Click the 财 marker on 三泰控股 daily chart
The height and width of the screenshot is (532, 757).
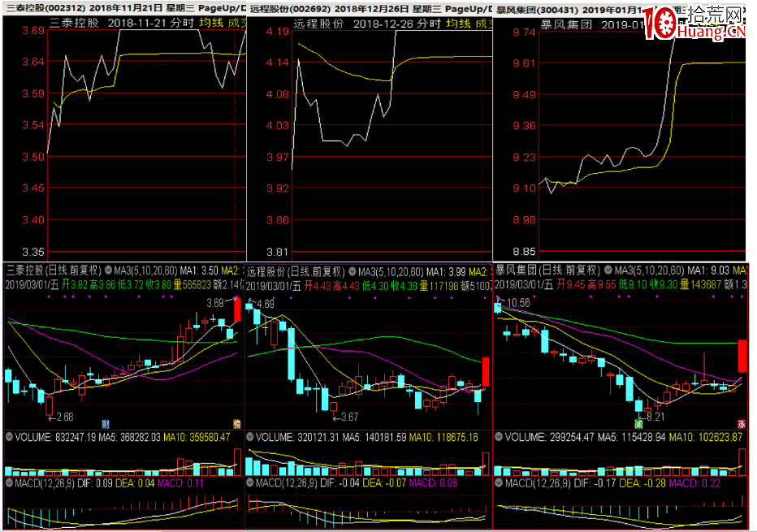(x=106, y=424)
